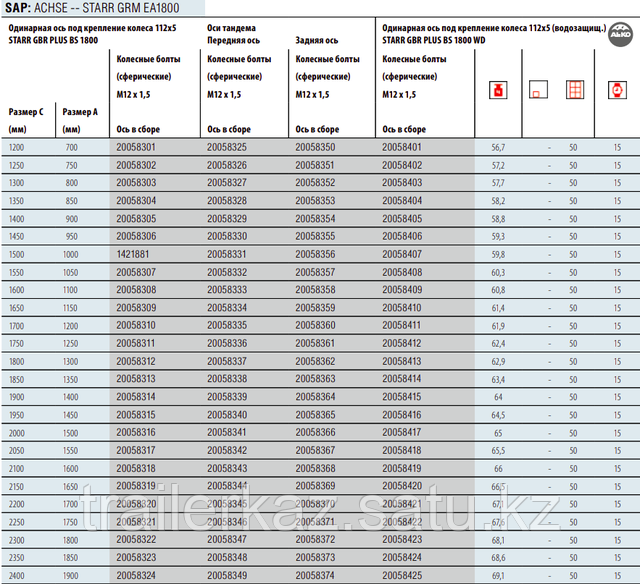Viewport: 640px width, 584px height.
Task: Select part number 20058340
Action: (227, 414)
